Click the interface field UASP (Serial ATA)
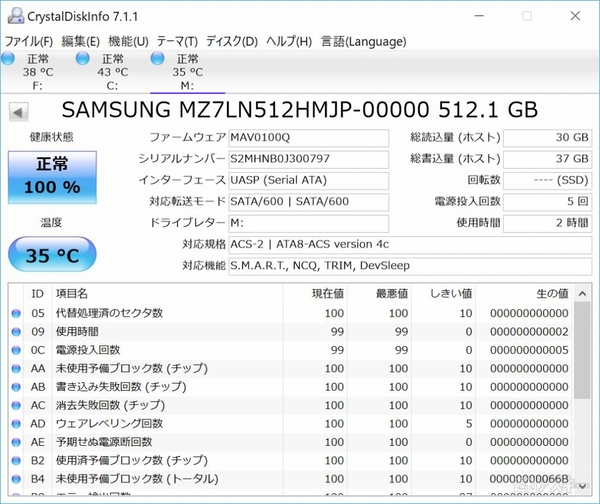The width and height of the screenshot is (600, 504). tap(308, 181)
